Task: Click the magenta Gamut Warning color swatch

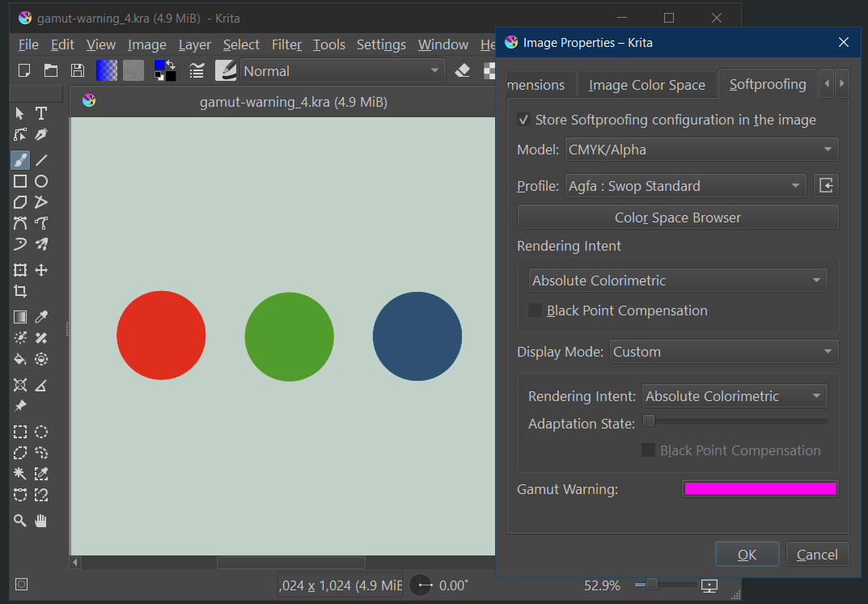Action: pos(760,488)
